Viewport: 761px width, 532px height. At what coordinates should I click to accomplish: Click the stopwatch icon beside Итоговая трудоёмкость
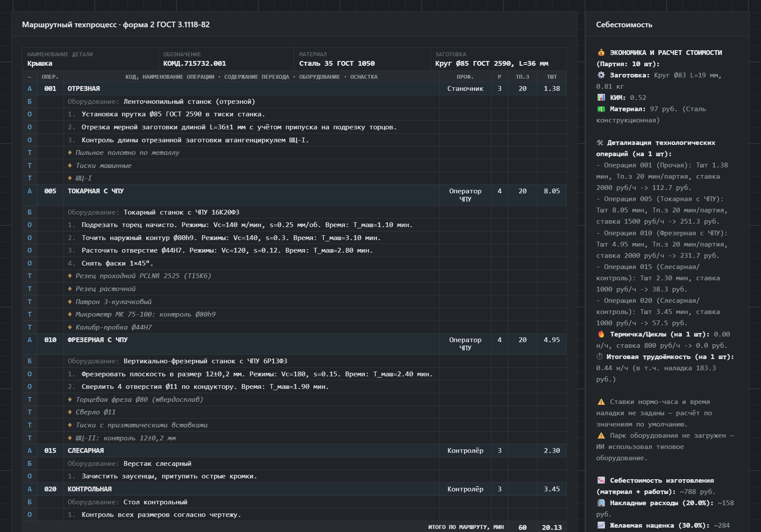600,357
